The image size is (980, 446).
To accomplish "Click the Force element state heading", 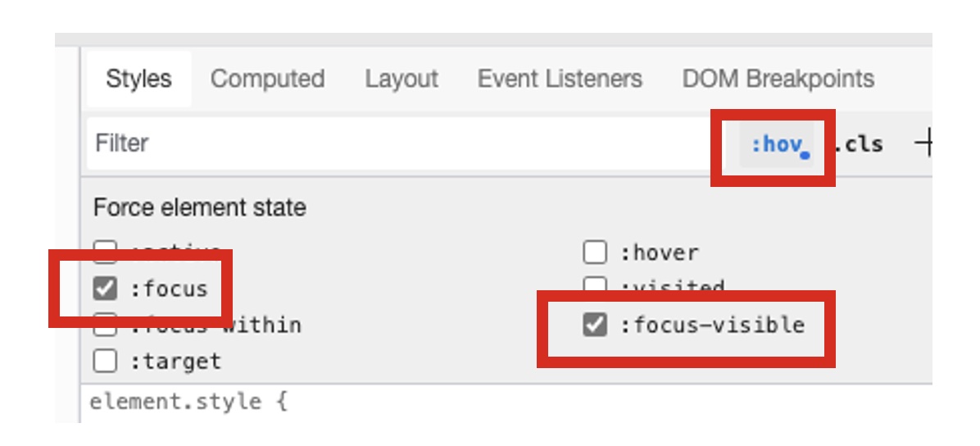I will pos(199,207).
